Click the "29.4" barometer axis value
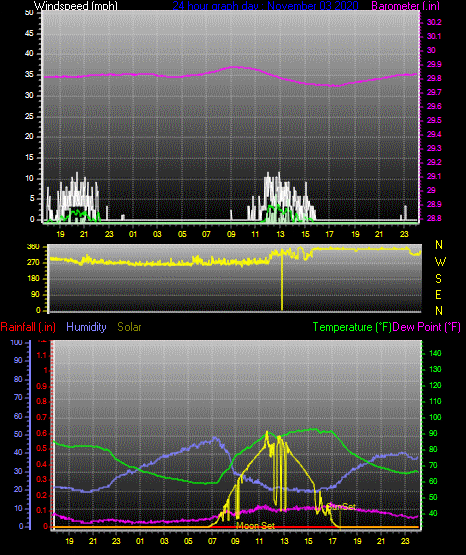The width and height of the screenshot is (466, 555). (434, 135)
